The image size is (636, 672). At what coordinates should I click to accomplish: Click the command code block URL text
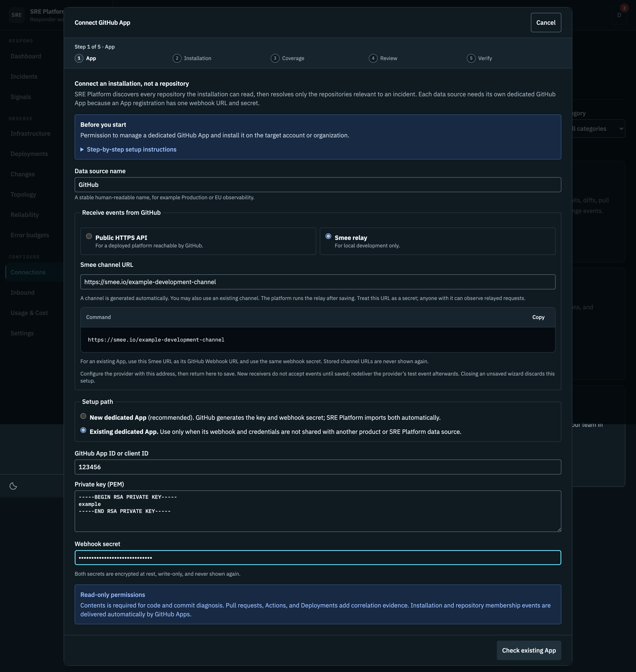tap(156, 340)
